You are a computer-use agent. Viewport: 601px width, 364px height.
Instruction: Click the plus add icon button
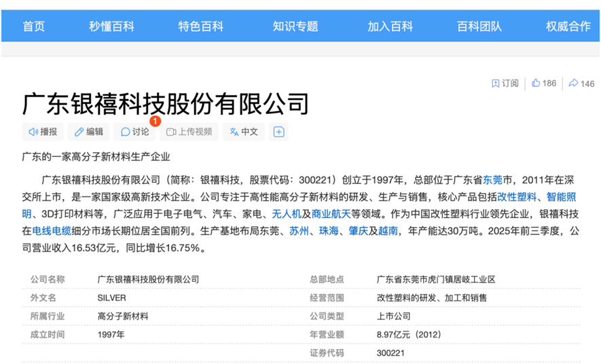tap(278, 132)
